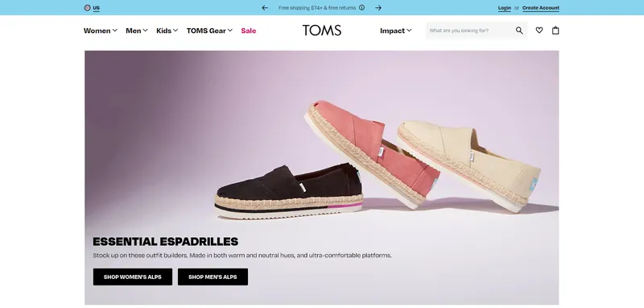
Task: Open the Sale section
Action: click(x=249, y=31)
